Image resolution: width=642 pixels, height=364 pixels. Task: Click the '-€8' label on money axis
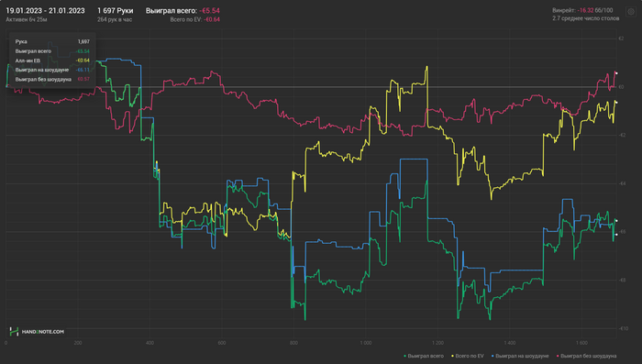point(621,280)
